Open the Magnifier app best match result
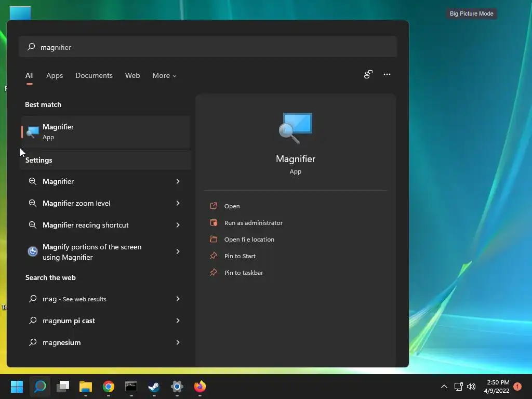Viewport: 532px width, 399px height. (x=105, y=132)
